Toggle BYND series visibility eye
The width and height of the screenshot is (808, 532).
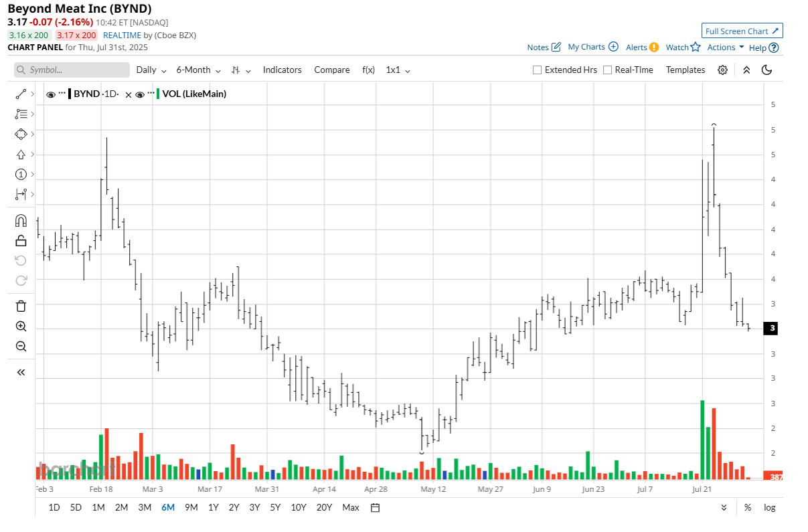coord(51,94)
